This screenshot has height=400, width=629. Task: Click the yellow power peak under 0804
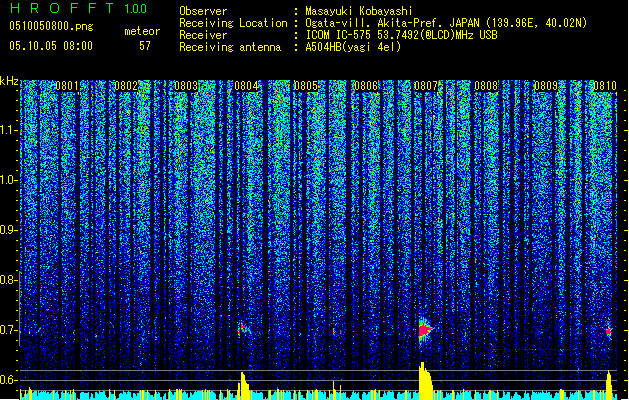244,386
